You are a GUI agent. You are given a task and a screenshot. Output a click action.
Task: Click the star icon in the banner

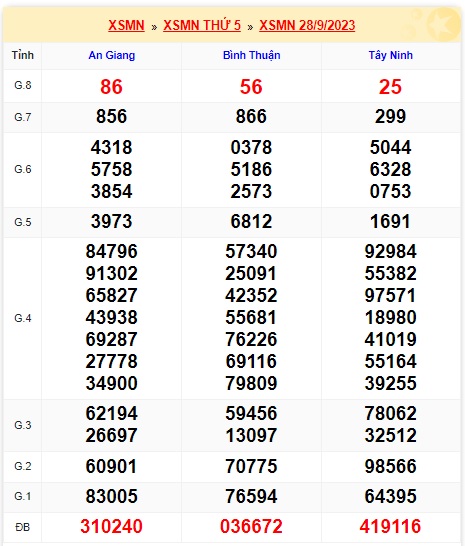pos(443,25)
